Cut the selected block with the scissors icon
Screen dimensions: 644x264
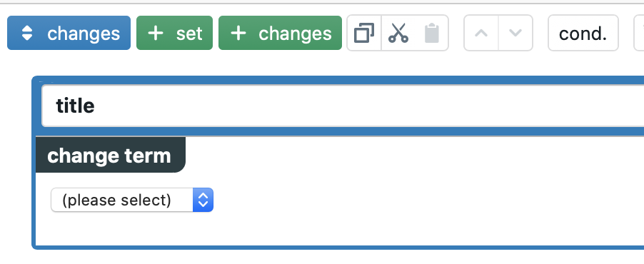pos(398,33)
